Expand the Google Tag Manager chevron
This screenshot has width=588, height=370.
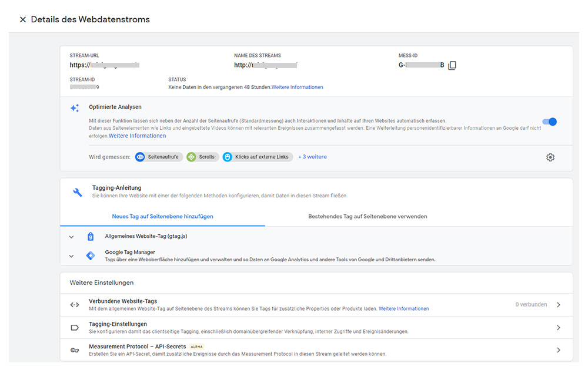(71, 256)
